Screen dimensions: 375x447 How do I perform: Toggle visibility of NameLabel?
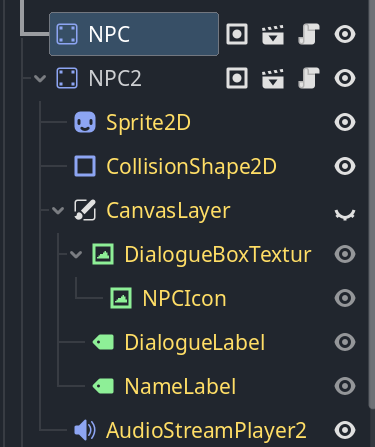point(345,386)
